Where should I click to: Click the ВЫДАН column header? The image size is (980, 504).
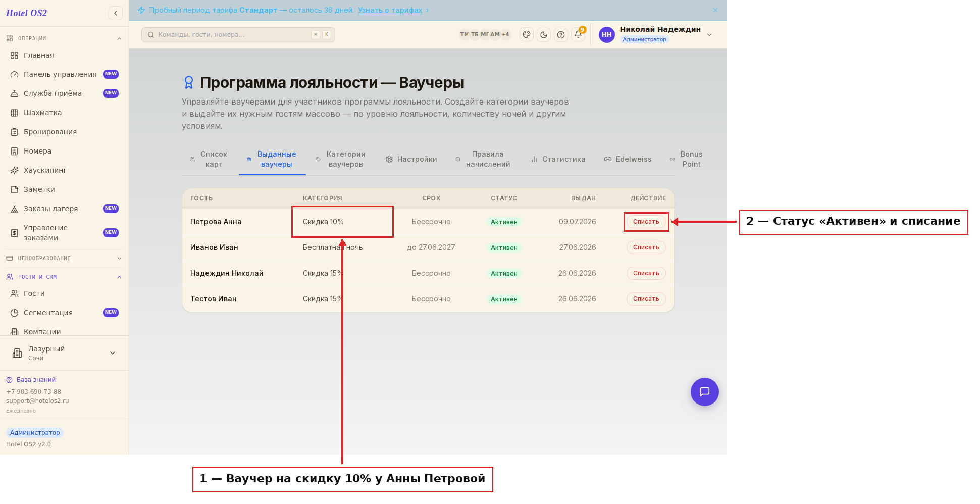pos(583,198)
